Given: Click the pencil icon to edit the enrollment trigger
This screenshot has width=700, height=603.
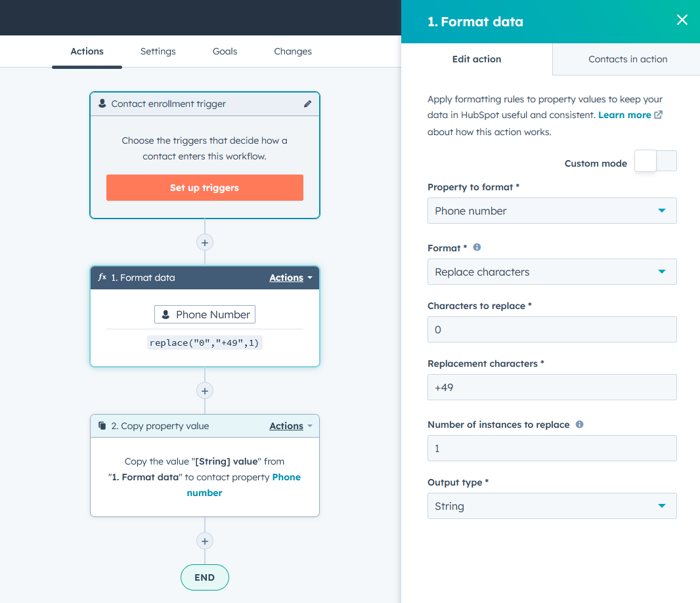Looking at the screenshot, I should [308, 104].
